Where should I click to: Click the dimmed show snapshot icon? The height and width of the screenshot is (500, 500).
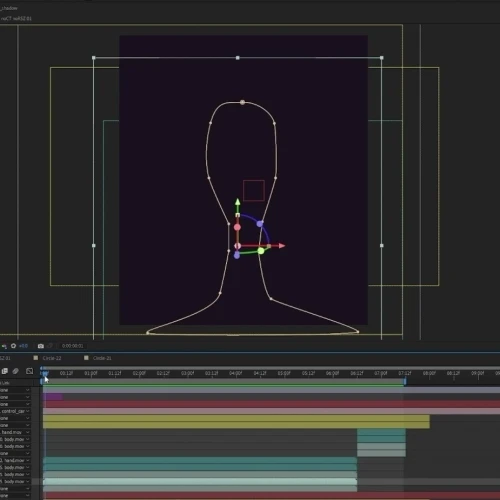50,346
